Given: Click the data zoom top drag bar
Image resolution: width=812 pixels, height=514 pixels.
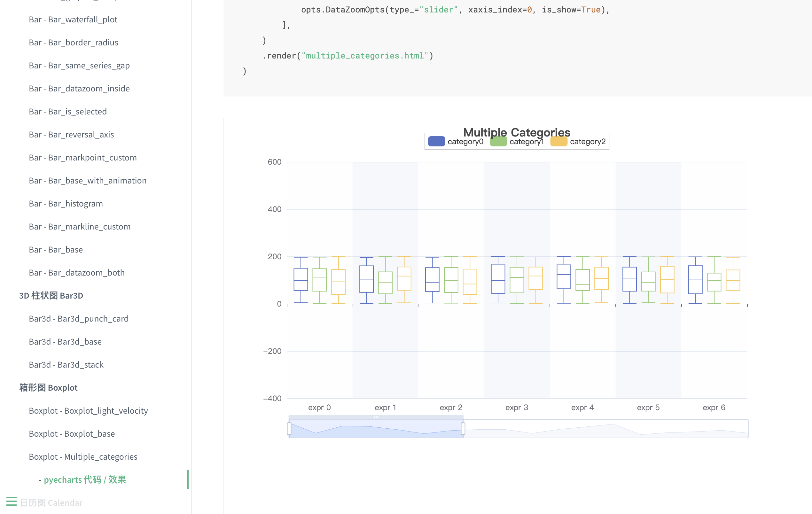Looking at the screenshot, I should (376, 417).
